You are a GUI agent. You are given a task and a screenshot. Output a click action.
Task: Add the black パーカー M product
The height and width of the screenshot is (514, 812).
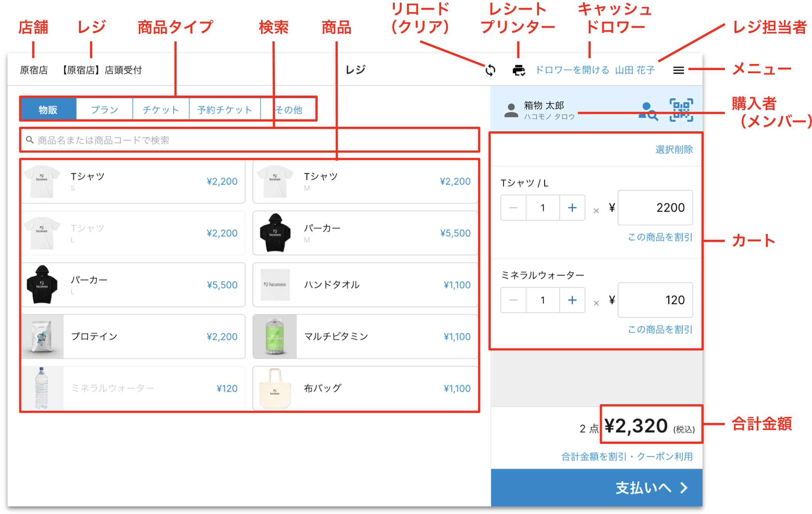coord(365,233)
